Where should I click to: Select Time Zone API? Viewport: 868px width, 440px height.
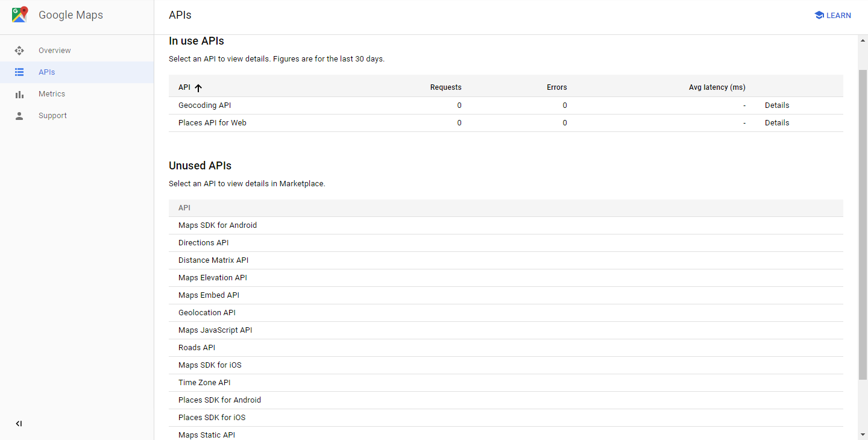click(204, 383)
